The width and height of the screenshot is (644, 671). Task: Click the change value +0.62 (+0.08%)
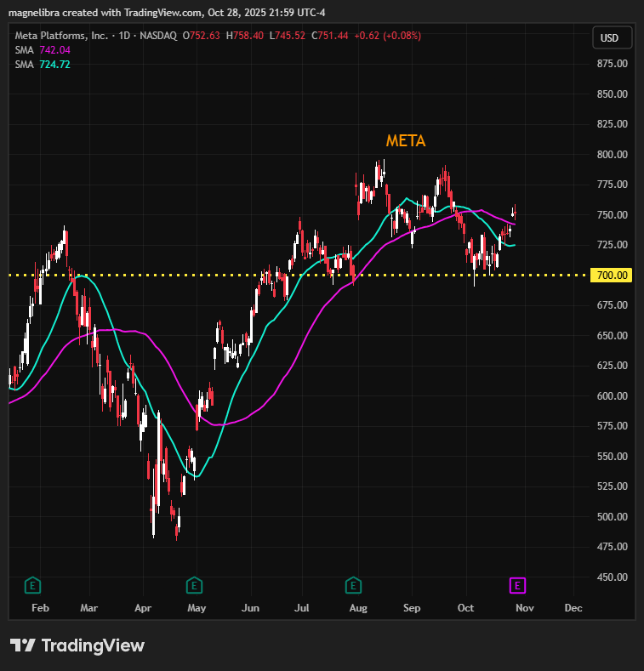(388, 36)
